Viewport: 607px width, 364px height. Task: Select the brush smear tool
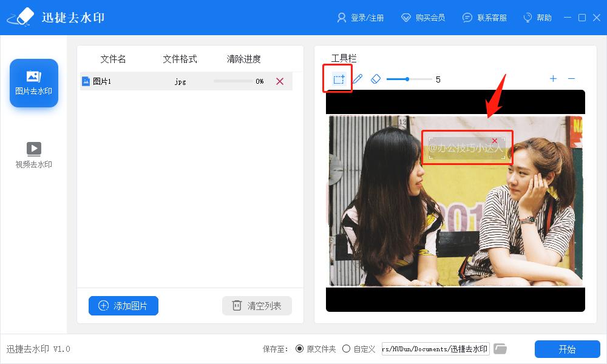[x=358, y=79]
